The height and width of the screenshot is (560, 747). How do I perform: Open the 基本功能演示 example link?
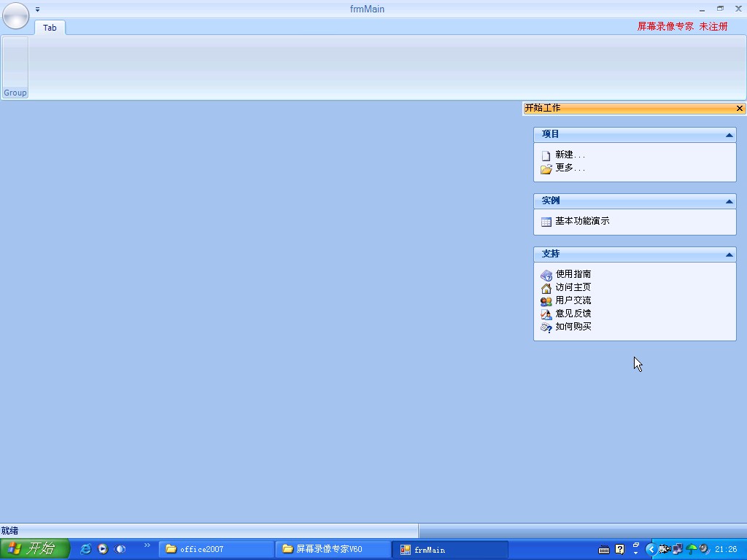pyautogui.click(x=581, y=221)
